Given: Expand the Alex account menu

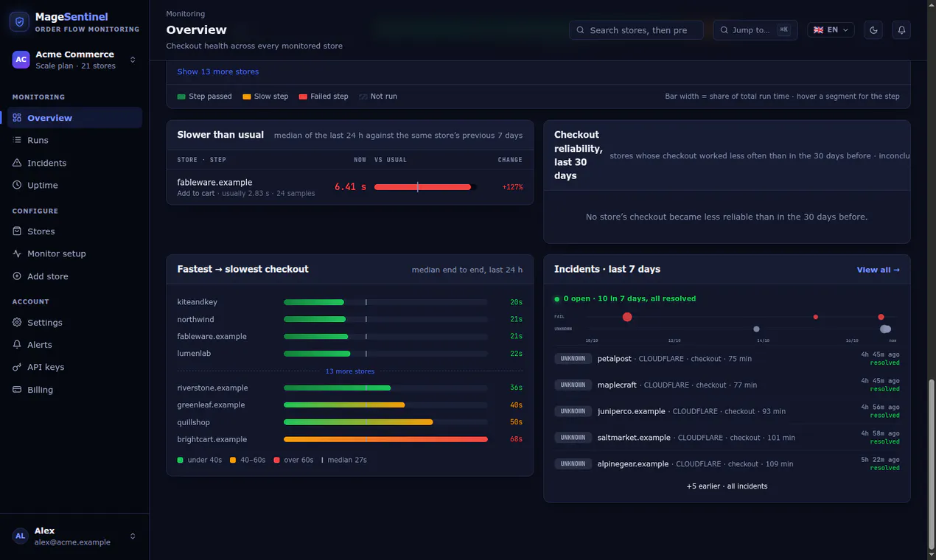Looking at the screenshot, I should (74, 536).
